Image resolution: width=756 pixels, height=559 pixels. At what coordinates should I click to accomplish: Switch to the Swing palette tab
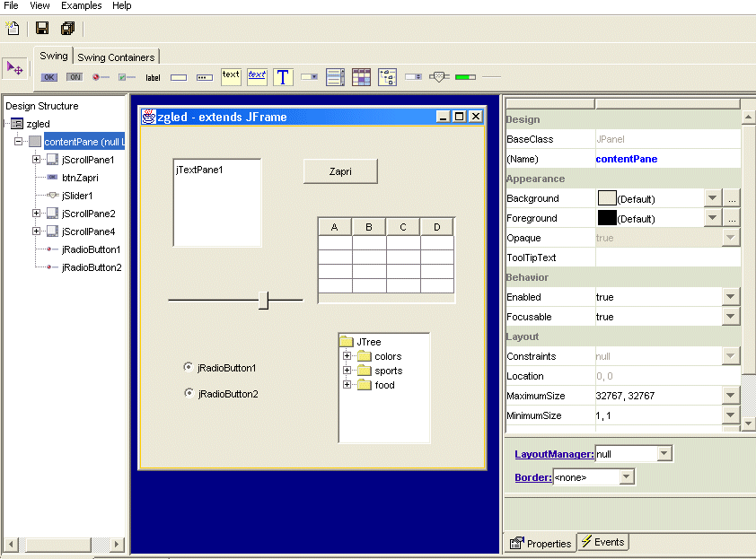tap(54, 56)
